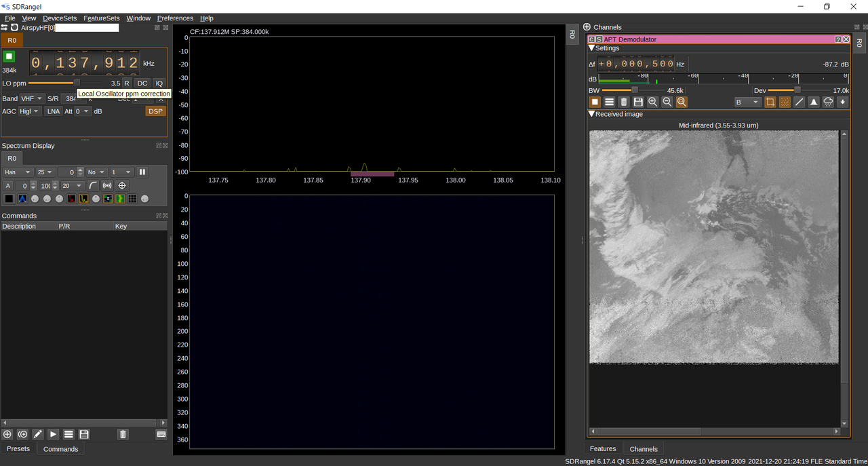Viewport: 868px width, 466px height.
Task: Open the FeatureSets menu
Action: pyautogui.click(x=102, y=18)
